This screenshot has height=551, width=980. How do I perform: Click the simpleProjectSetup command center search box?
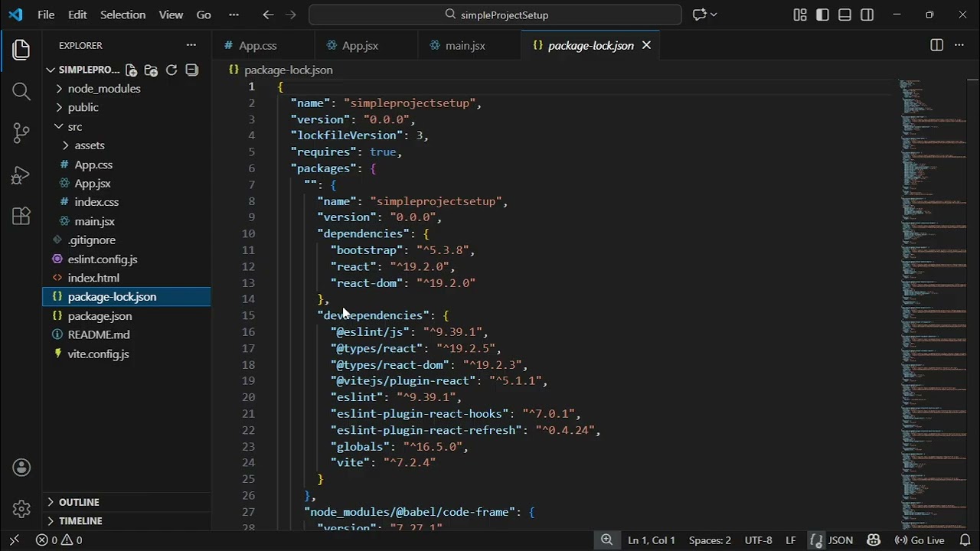click(495, 15)
